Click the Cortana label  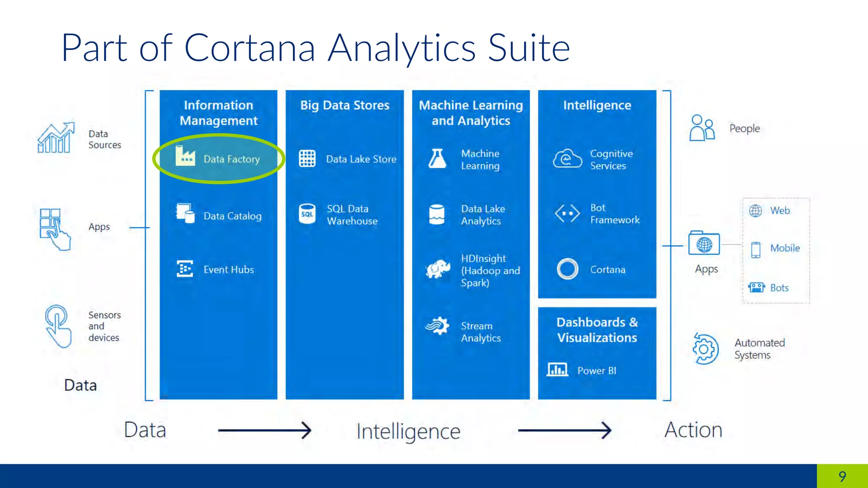click(607, 269)
